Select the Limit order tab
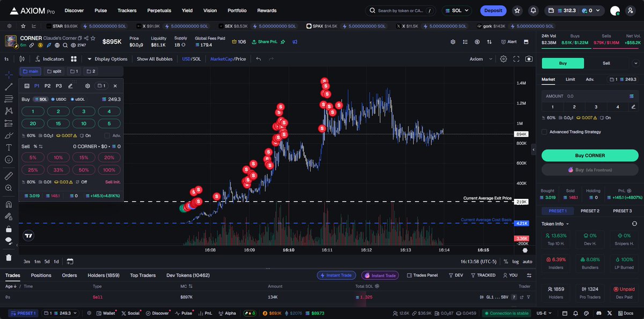The height and width of the screenshot is (319, 644). pyautogui.click(x=570, y=79)
